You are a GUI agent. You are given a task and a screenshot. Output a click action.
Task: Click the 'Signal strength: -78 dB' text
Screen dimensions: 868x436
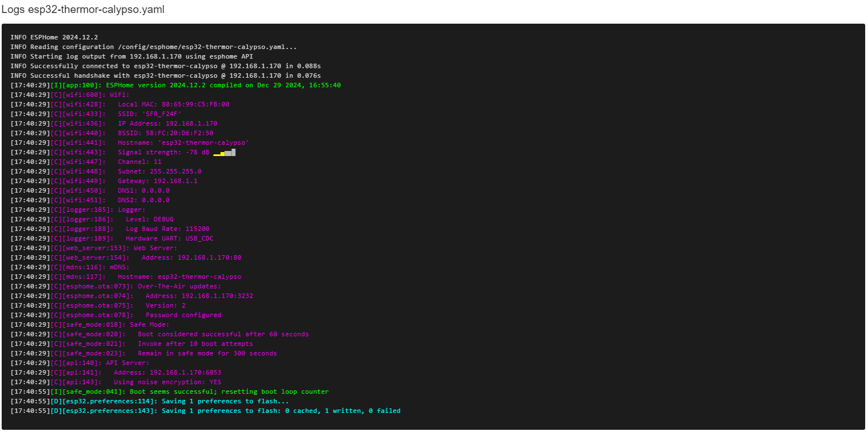(163, 152)
